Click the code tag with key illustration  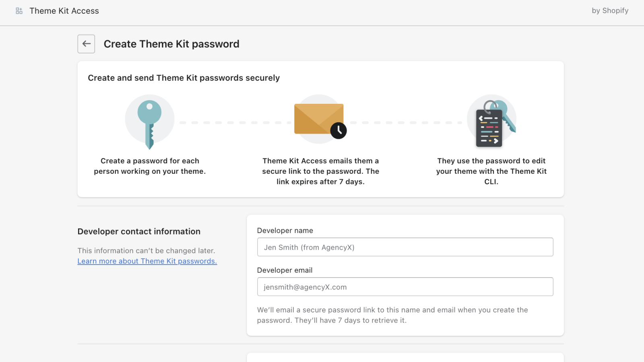point(491,123)
